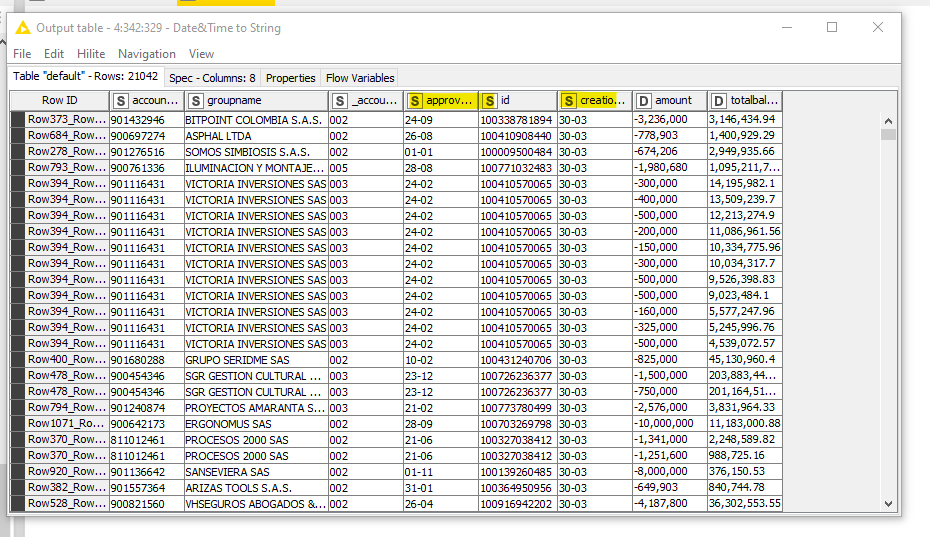
Task: Open the View menu
Action: pos(201,54)
